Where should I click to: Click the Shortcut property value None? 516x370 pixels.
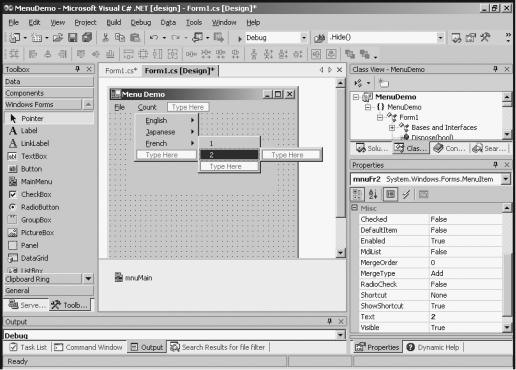[465, 295]
